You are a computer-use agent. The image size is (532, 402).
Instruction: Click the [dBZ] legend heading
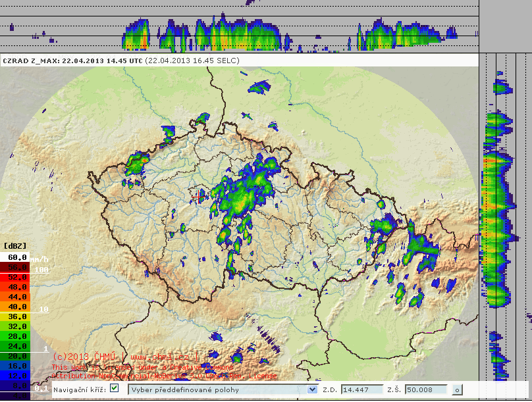(x=15, y=245)
